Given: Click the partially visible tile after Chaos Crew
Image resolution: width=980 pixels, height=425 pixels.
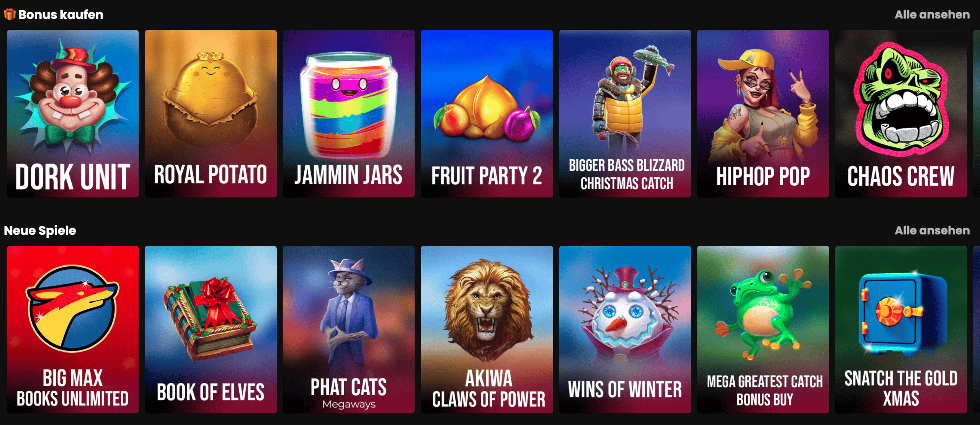Looking at the screenshot, I should pyautogui.click(x=977, y=114).
